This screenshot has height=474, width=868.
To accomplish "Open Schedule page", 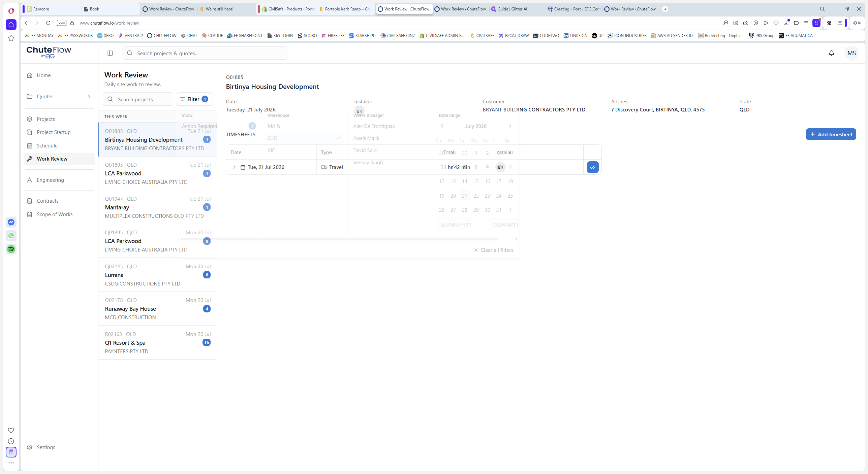I will pyautogui.click(x=59, y=146).
